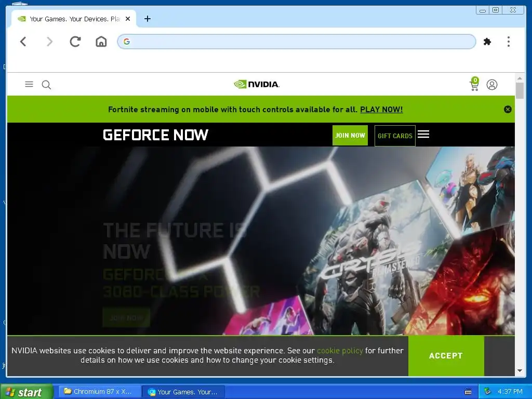The width and height of the screenshot is (532, 399).
Task: Reload the page with the refresh icon
Action: [75, 42]
